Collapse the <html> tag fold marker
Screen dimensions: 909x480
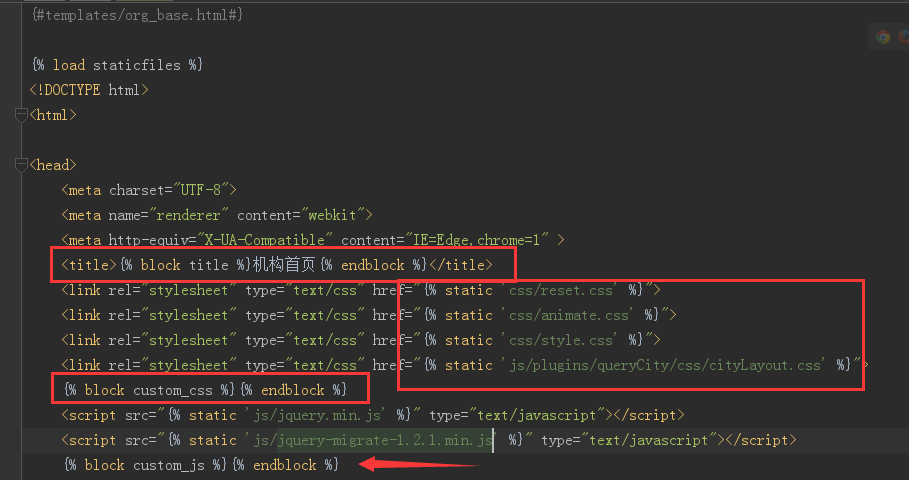tap(21, 115)
